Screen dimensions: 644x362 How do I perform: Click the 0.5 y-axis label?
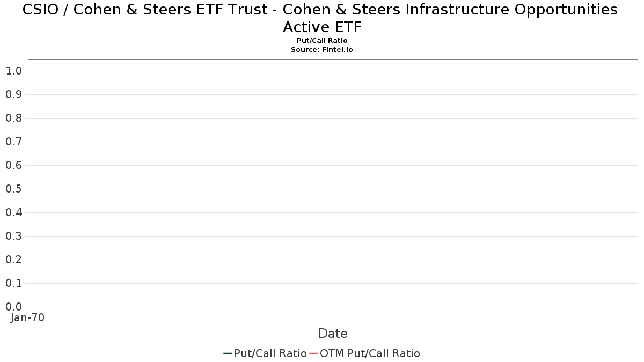click(x=13, y=189)
